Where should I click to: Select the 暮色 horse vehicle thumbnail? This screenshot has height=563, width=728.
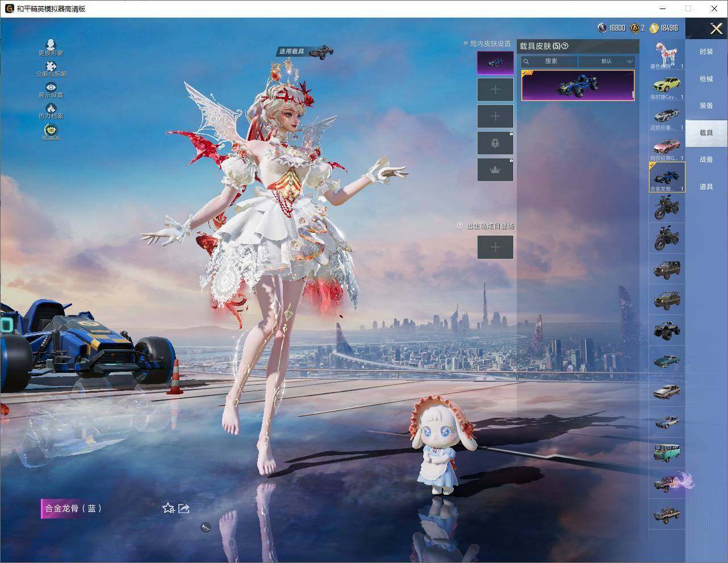(667, 54)
